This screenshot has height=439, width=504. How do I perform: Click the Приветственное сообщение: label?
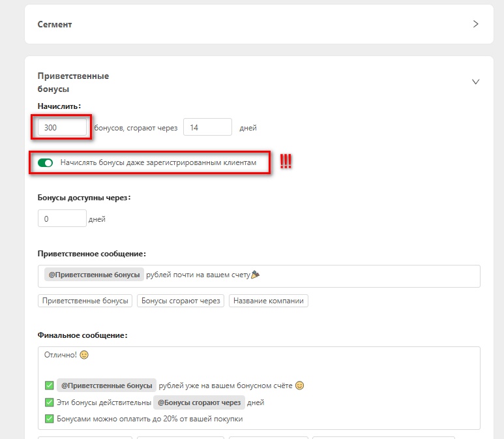92,254
